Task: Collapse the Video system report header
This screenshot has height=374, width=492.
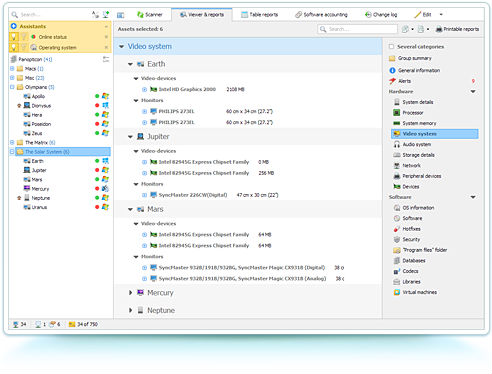Action: tap(121, 47)
